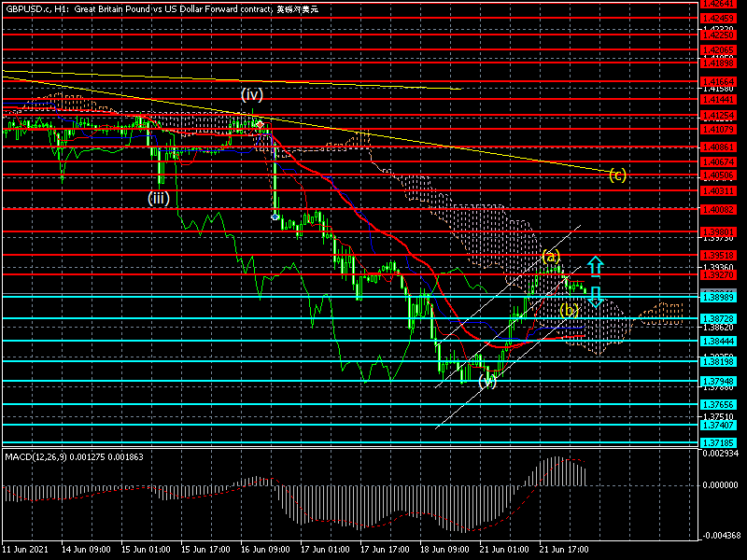Image resolution: width=747 pixels, height=560 pixels.
Task: Click the 1.41441 red price label
Action: (718, 100)
